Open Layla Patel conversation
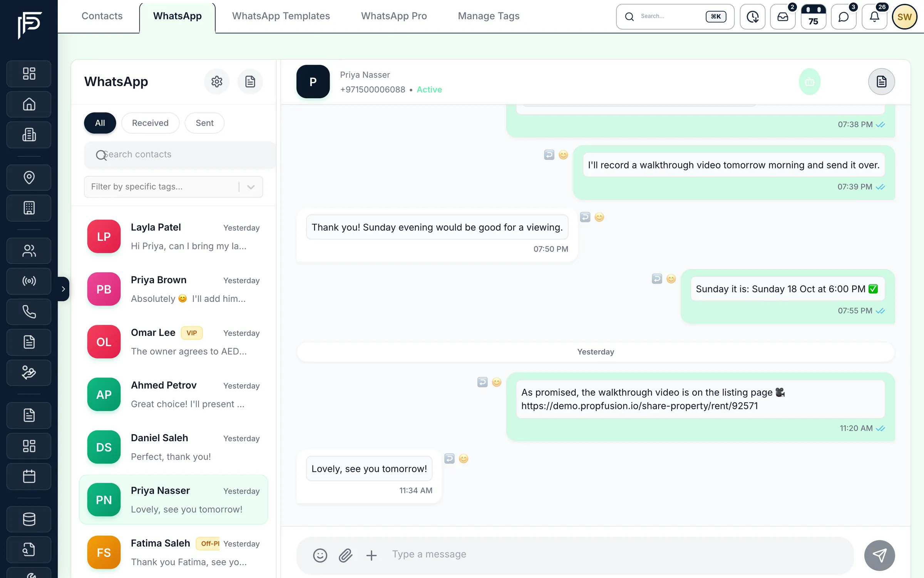924x578 pixels. point(174,236)
